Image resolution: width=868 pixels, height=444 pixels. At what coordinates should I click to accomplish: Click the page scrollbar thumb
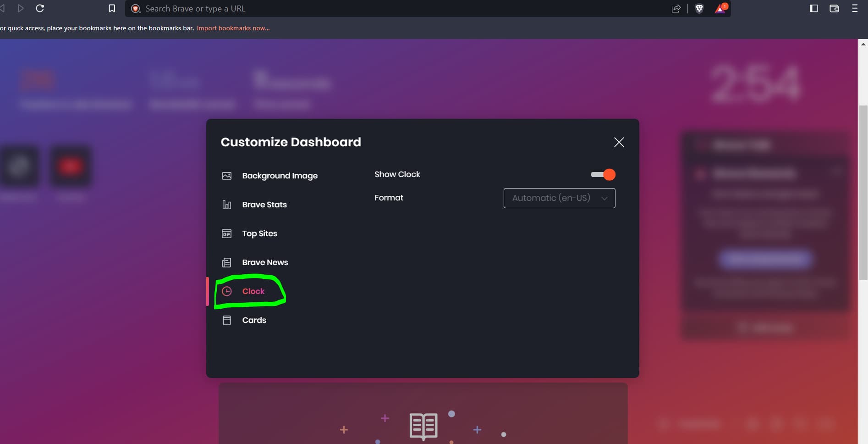tap(863, 192)
